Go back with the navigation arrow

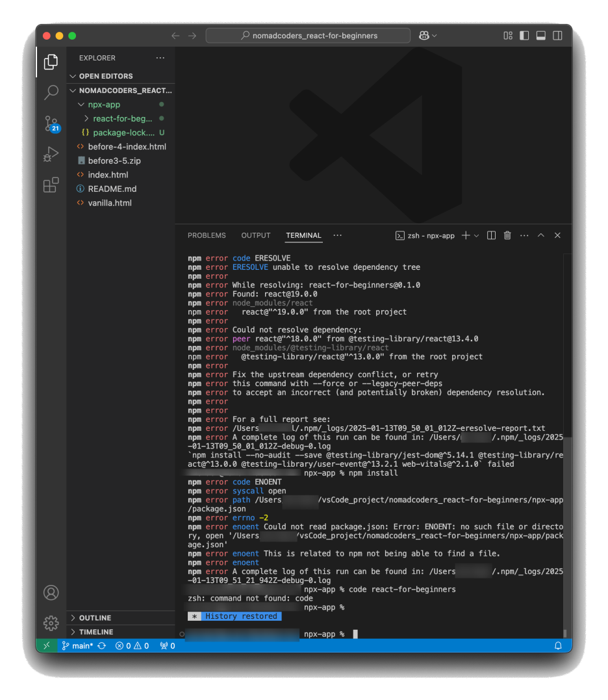click(x=175, y=36)
